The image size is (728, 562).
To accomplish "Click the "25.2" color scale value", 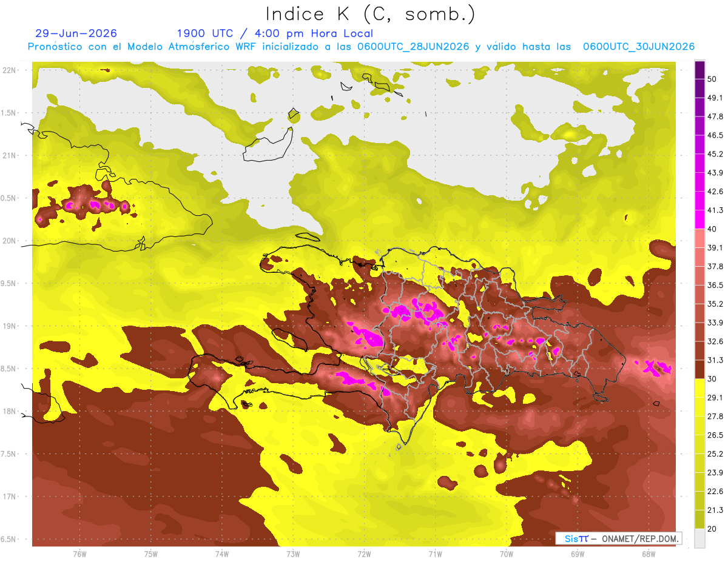I will tap(715, 453).
